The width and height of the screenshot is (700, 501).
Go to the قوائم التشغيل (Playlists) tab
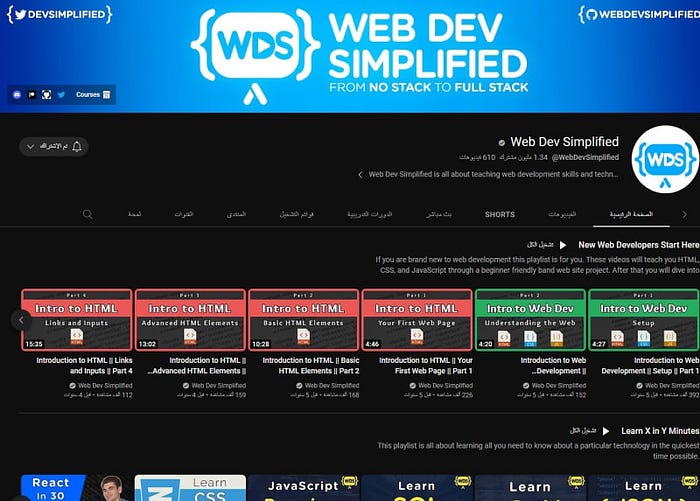click(296, 214)
